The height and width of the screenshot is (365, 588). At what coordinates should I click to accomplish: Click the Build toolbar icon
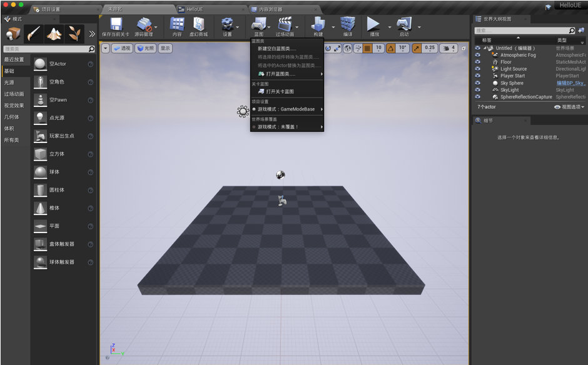tap(318, 24)
